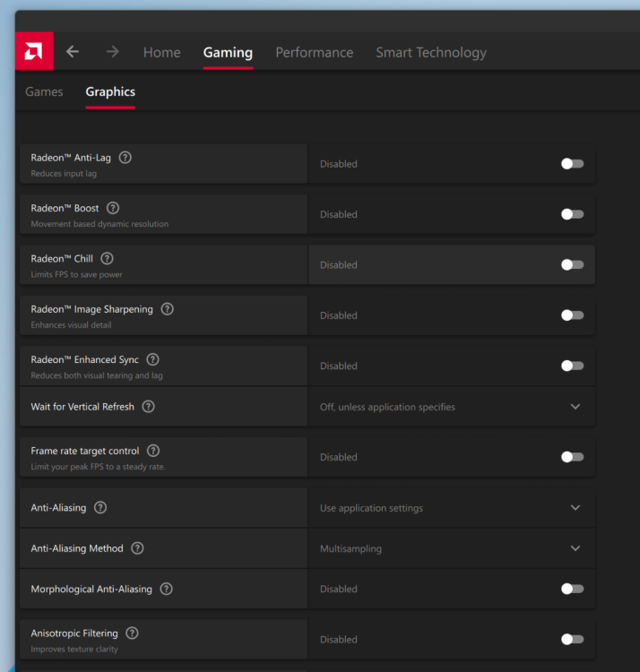The width and height of the screenshot is (640, 672).
Task: Click the Radeon Image Sharpening label
Action: coord(91,309)
